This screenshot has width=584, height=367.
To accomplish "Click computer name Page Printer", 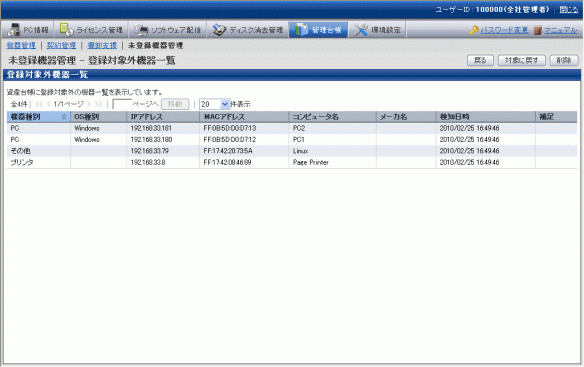I will [x=311, y=162].
